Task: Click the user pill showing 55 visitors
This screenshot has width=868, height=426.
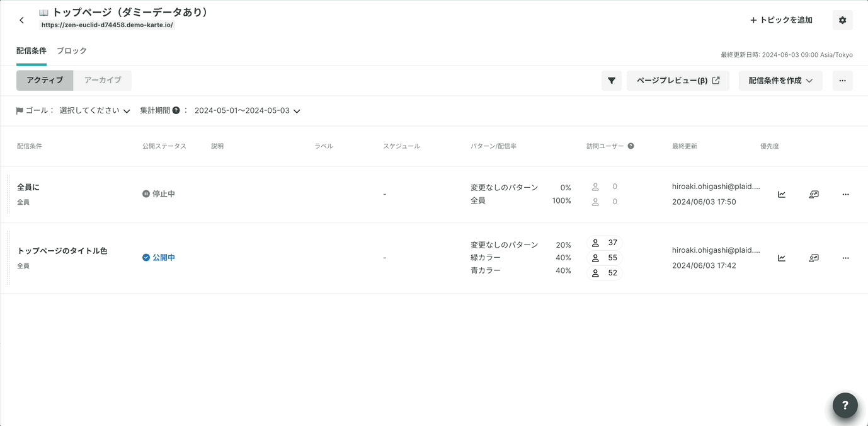Action: tap(604, 258)
